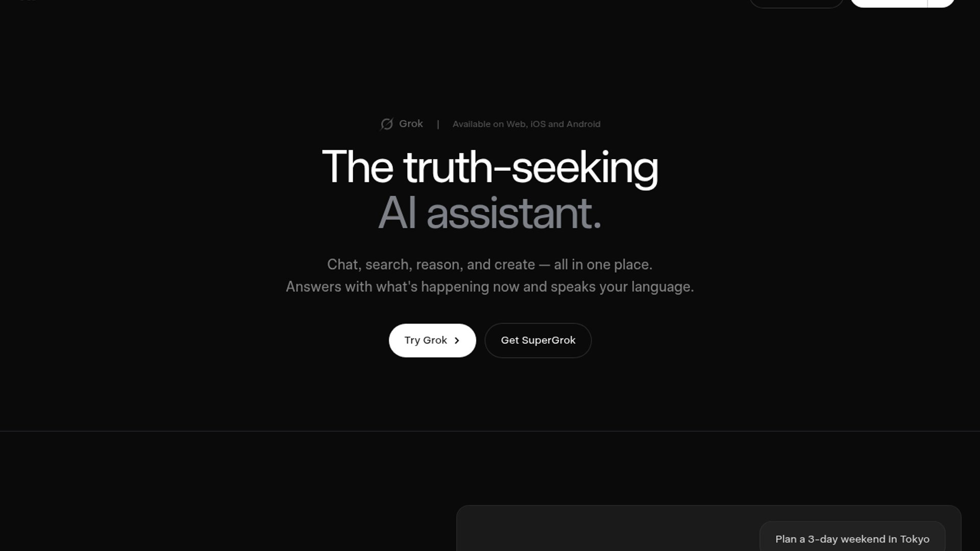Click the horizontal divider line below hero section
980x551 pixels.
(x=490, y=431)
